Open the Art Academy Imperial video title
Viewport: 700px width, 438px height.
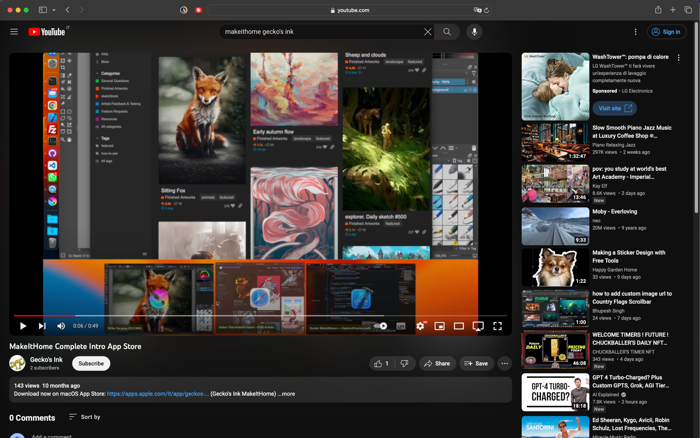tap(629, 173)
